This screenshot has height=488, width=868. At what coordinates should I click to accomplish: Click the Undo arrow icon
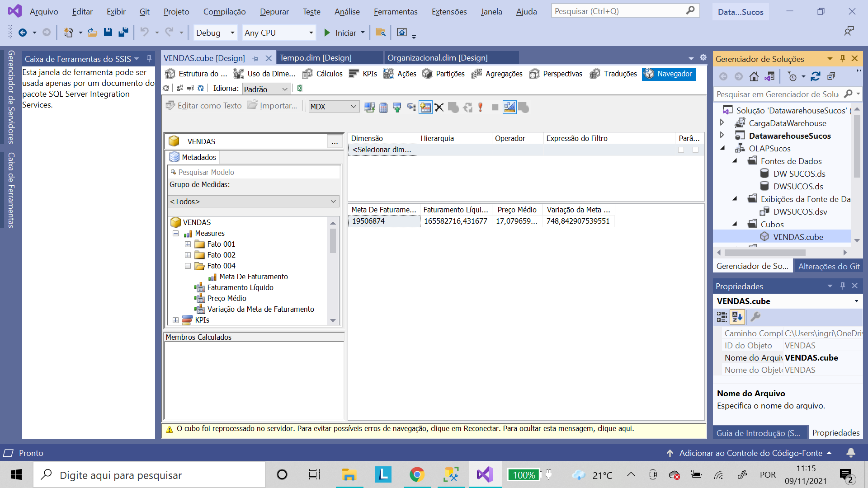pyautogui.click(x=144, y=33)
